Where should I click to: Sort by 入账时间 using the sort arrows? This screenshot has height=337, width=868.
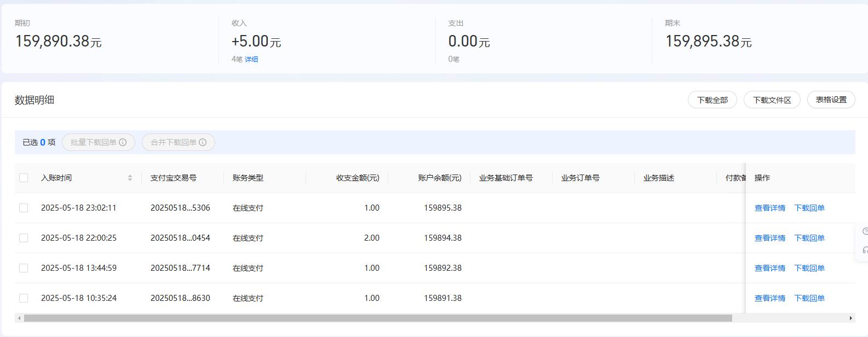pyautogui.click(x=130, y=178)
